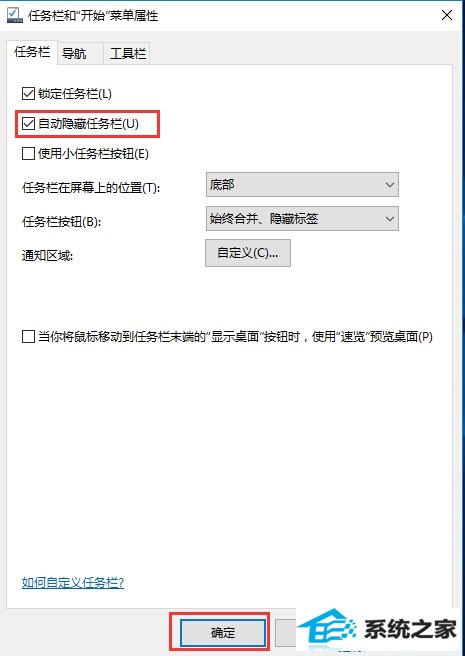The height and width of the screenshot is (656, 465).
Task: Open the 如何自定义任务栏? help link
Action: (73, 582)
